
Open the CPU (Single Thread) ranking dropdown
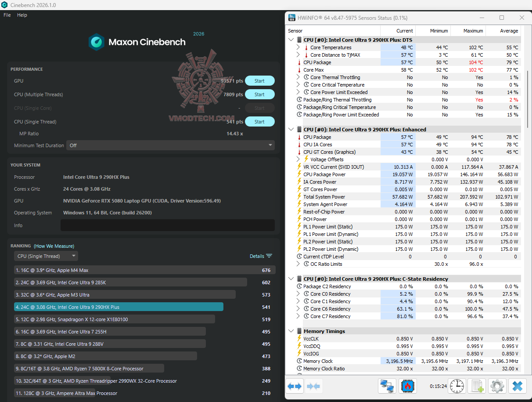click(x=46, y=256)
